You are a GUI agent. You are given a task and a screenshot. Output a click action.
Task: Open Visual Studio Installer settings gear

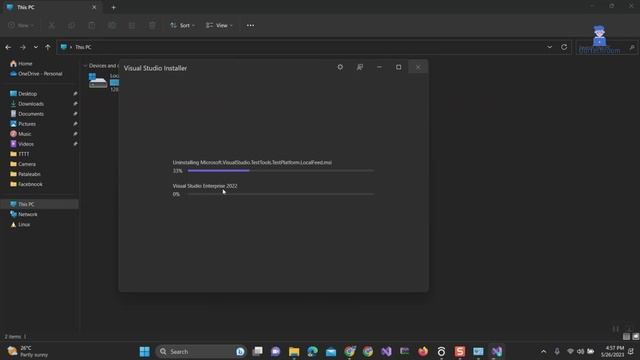(x=340, y=67)
